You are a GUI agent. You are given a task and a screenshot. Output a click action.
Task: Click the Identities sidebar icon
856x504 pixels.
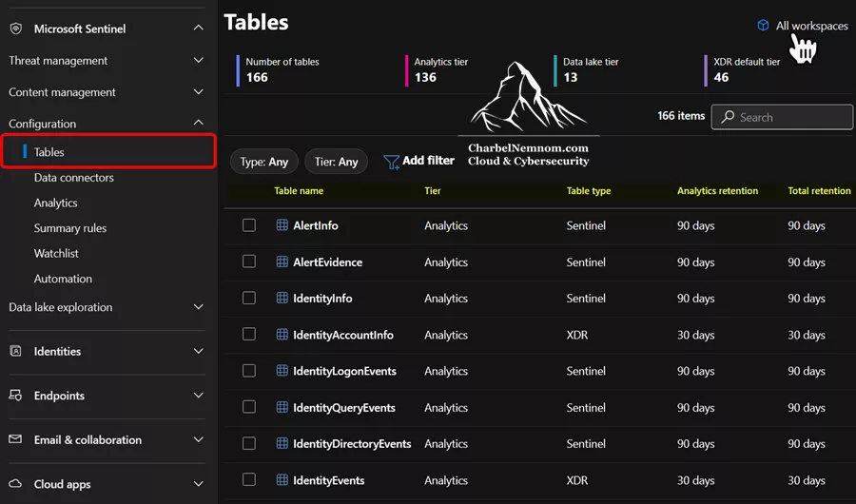pyautogui.click(x=16, y=351)
